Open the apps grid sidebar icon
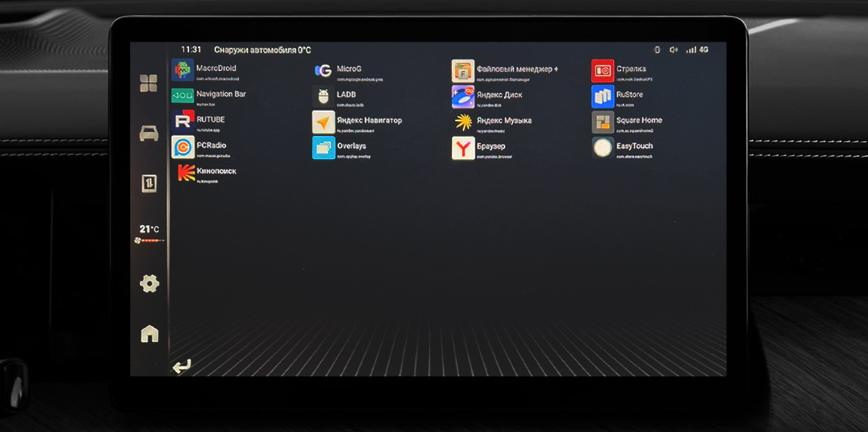 [x=149, y=83]
